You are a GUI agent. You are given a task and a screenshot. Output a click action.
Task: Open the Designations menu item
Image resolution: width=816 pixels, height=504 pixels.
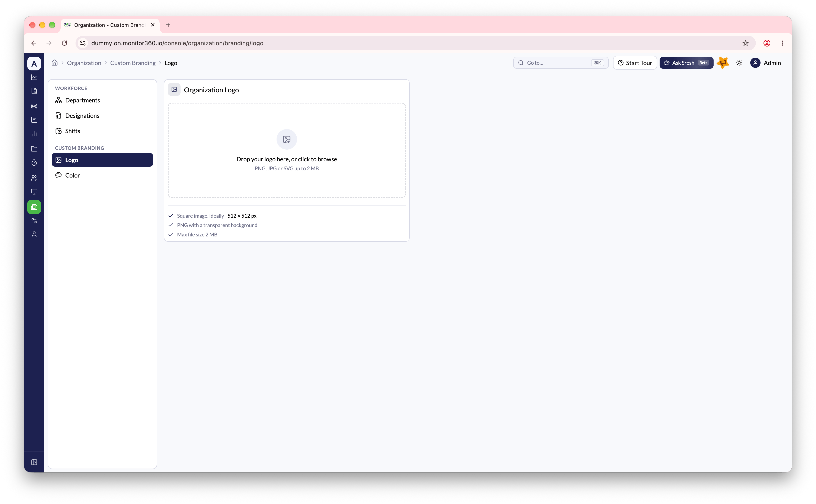click(x=102, y=116)
